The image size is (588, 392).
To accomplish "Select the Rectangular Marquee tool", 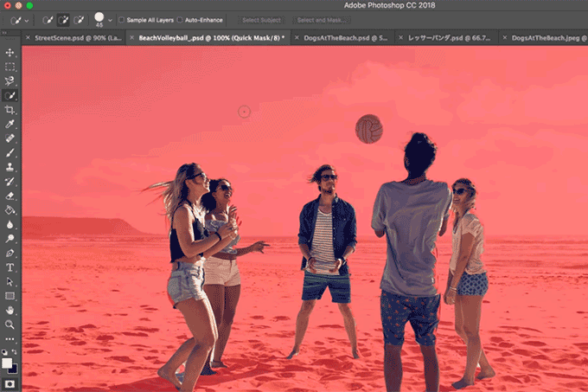I will coord(10,66).
